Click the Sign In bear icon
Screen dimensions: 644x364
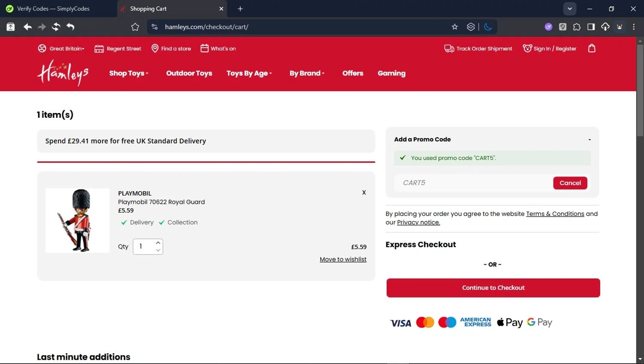coord(527,48)
